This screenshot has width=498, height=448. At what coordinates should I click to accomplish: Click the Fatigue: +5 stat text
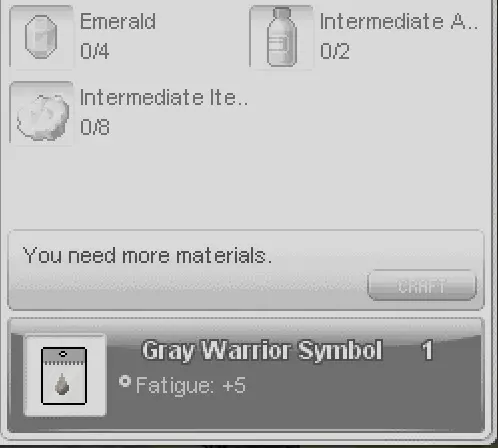click(x=191, y=385)
